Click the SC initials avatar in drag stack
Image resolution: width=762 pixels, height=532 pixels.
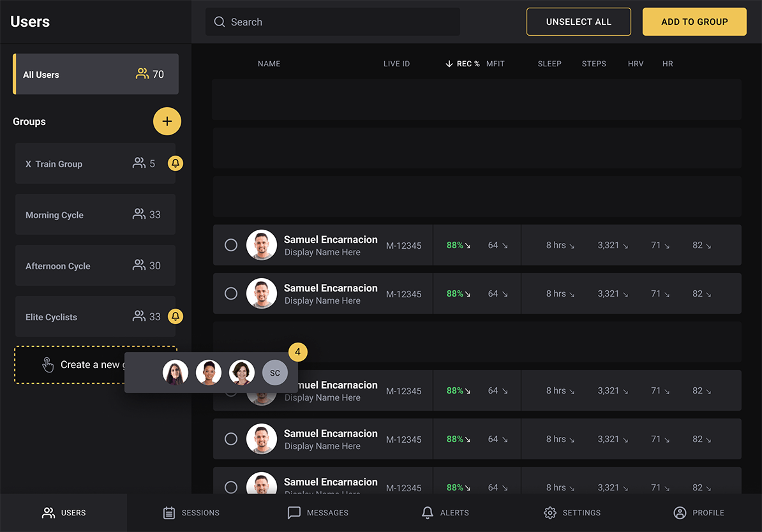(x=275, y=373)
